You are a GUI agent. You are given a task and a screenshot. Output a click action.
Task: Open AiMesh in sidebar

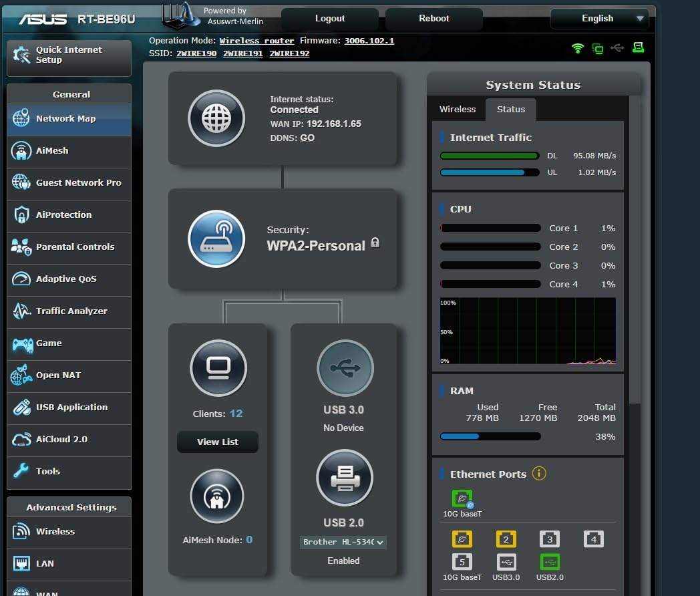click(69, 151)
